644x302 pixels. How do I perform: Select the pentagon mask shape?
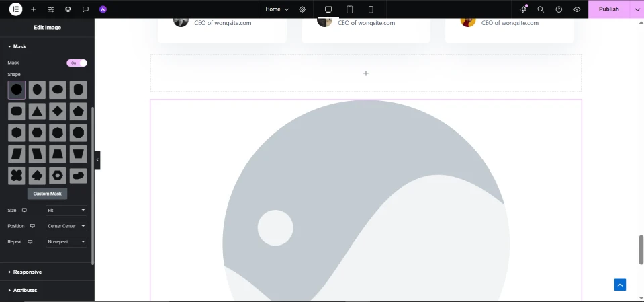tap(78, 111)
